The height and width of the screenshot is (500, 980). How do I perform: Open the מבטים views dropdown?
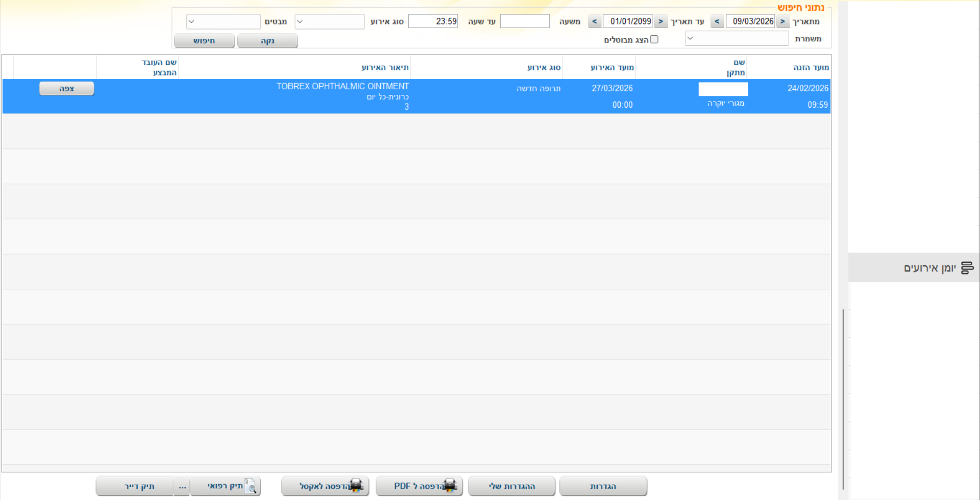click(224, 21)
